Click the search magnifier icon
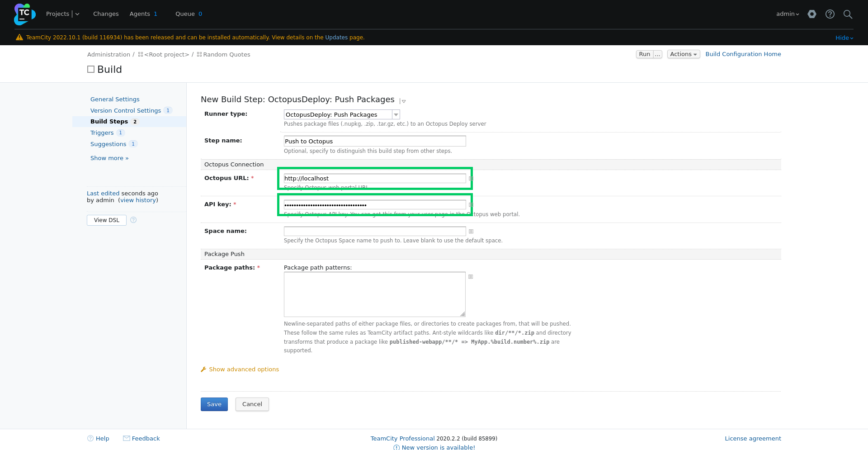The height and width of the screenshot is (450, 868). [848, 14]
